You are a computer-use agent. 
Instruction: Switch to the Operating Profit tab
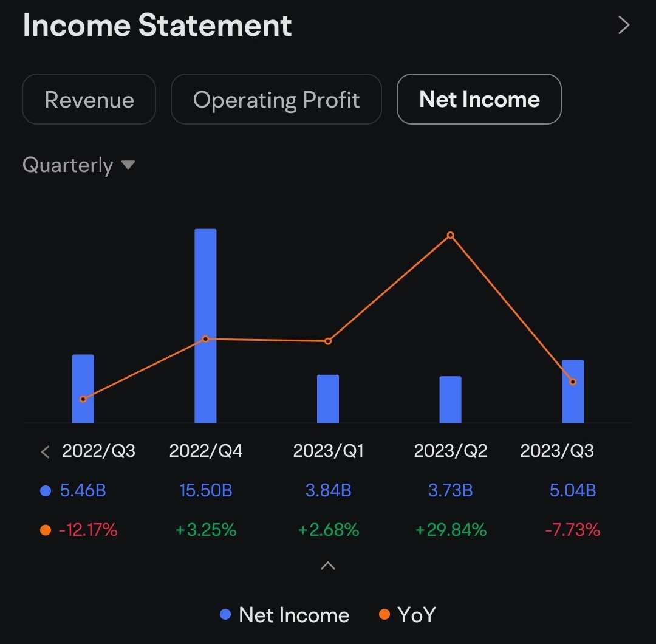tap(276, 99)
